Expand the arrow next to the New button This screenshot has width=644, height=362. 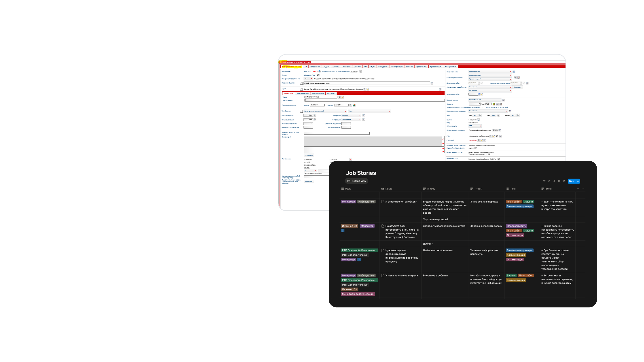(578, 181)
